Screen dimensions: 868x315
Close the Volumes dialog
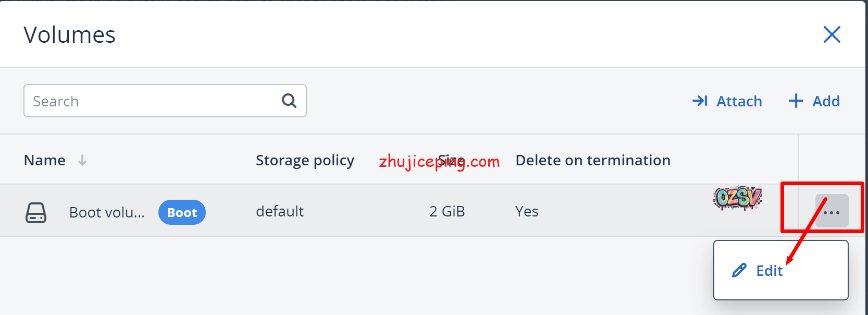click(x=832, y=35)
